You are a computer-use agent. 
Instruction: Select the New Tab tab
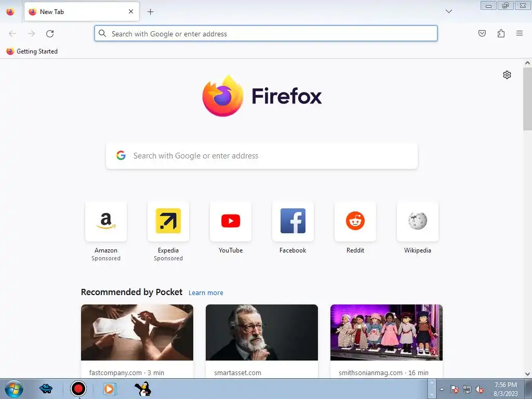[x=82, y=11]
